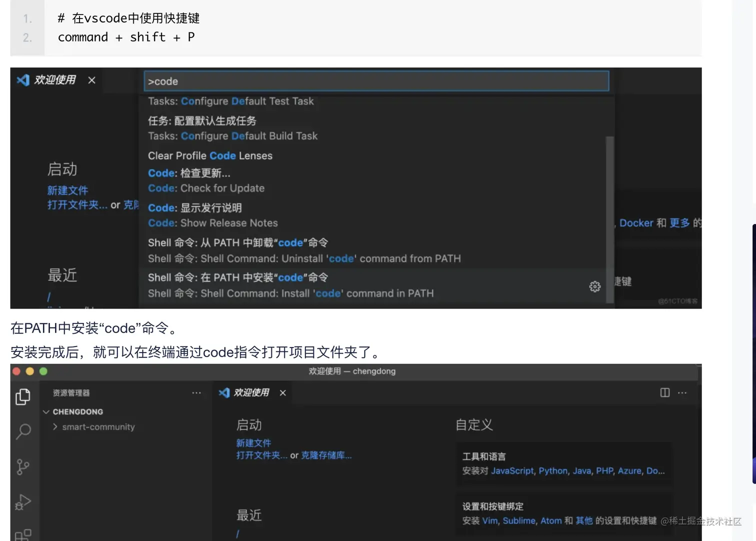Choose Shell 命令: 在 PATH 中安装 code
Viewport: 756px width, 541px height.
pos(372,285)
